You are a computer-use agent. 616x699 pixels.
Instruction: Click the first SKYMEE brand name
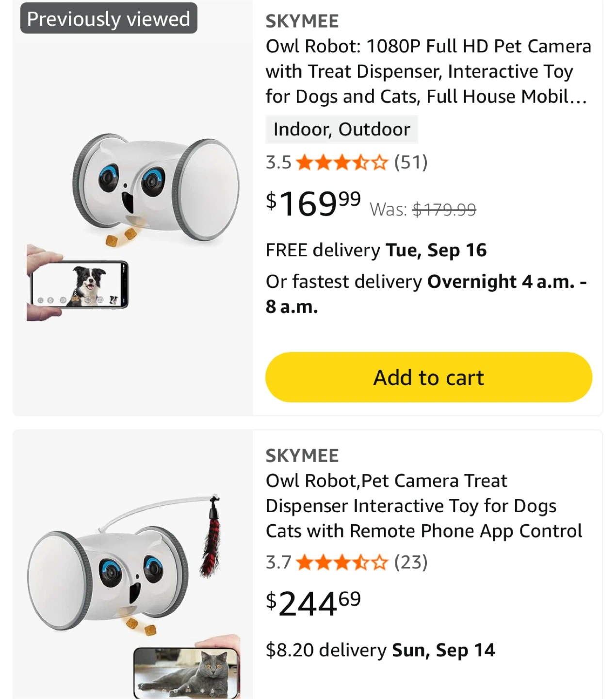tap(302, 21)
